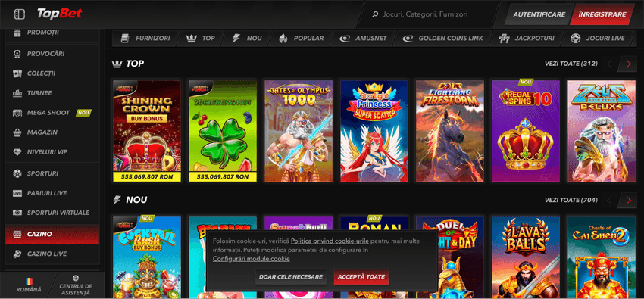The height and width of the screenshot is (299, 644).
Task: Select Mega Shoot in sidebar
Action: (52, 113)
